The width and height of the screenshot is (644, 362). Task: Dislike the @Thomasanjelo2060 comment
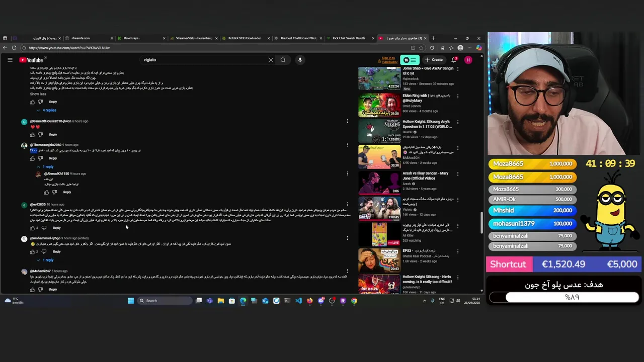41,158
